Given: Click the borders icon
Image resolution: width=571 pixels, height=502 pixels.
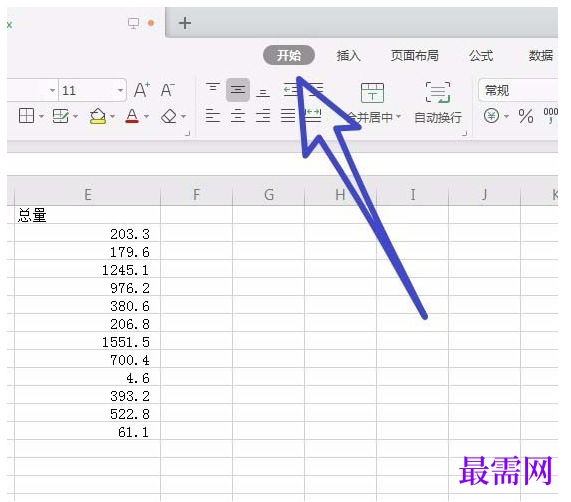Looking at the screenshot, I should [26, 116].
